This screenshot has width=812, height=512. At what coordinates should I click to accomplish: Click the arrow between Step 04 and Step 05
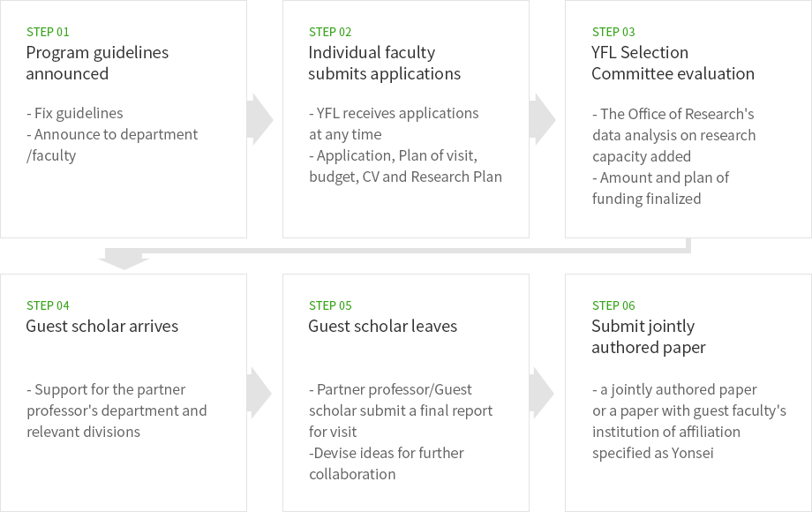click(x=259, y=394)
